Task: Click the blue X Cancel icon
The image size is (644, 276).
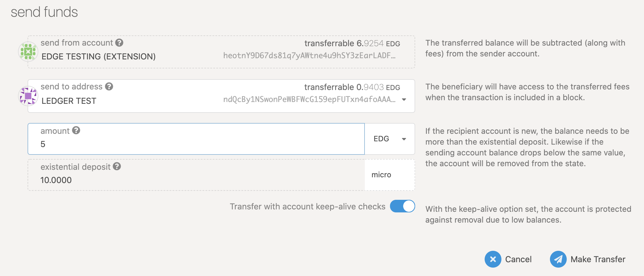Action: [493, 259]
